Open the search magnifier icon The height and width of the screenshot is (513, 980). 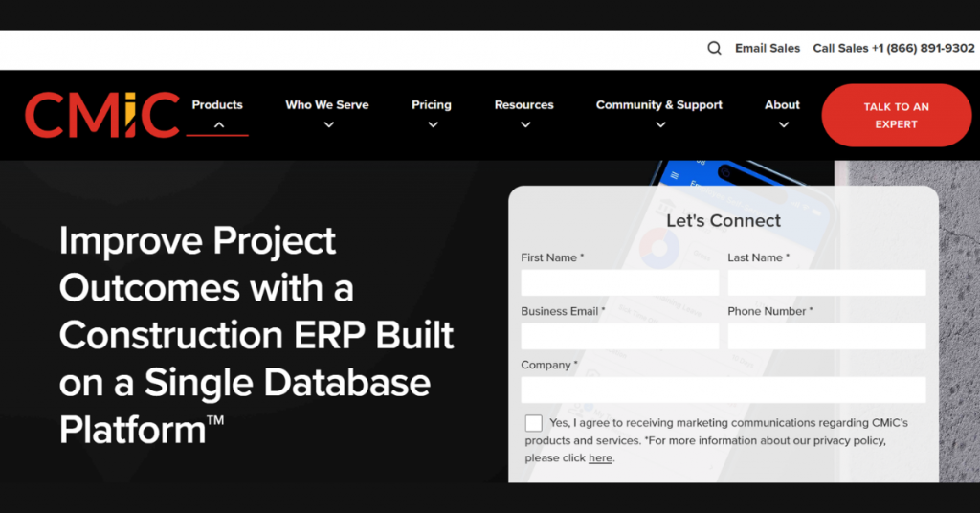pyautogui.click(x=714, y=48)
